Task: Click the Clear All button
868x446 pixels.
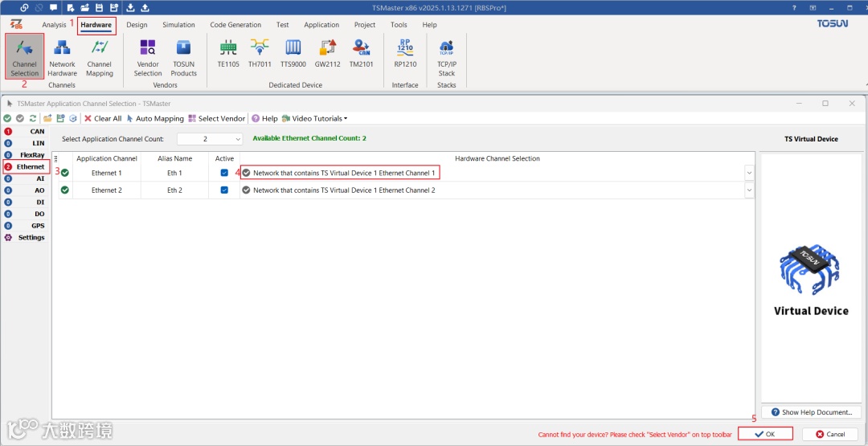Action: pos(102,118)
